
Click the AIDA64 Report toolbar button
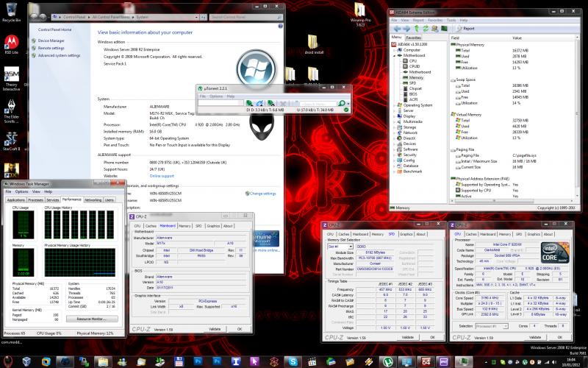tap(466, 29)
